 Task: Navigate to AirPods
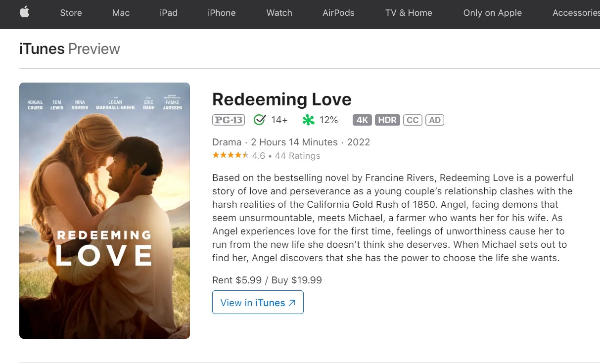[338, 13]
